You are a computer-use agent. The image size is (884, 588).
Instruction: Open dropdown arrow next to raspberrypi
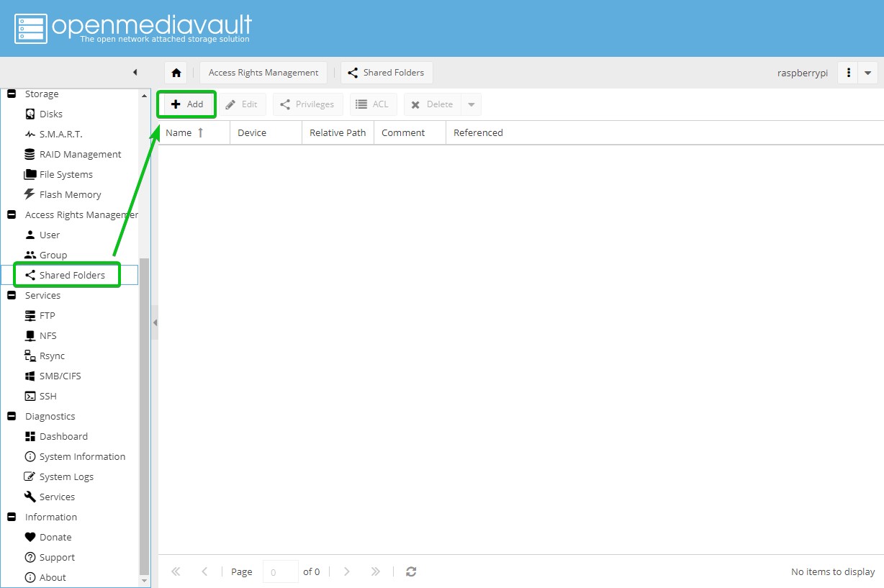pyautogui.click(x=867, y=73)
